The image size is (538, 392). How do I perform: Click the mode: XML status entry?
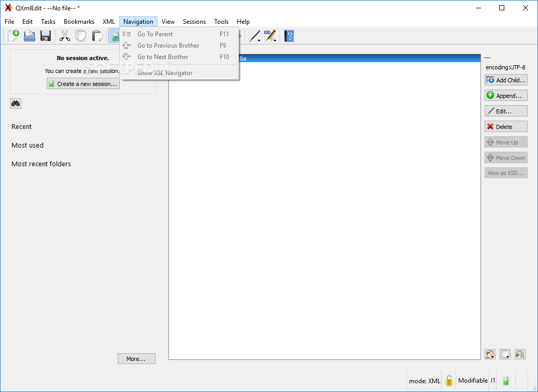click(x=424, y=381)
